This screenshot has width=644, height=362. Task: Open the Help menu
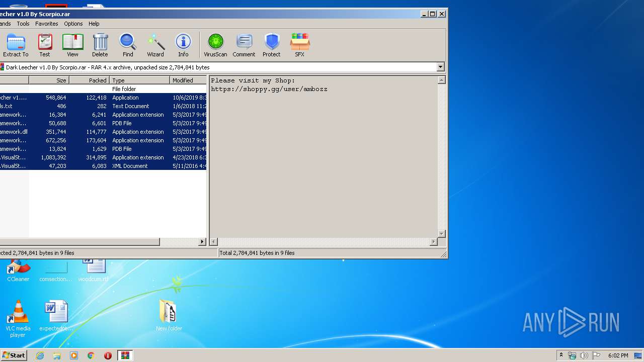pyautogui.click(x=94, y=24)
